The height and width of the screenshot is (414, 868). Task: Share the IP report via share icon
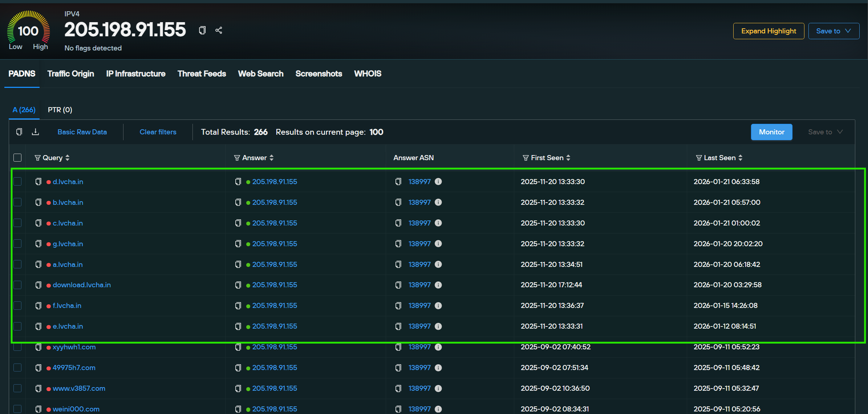[x=219, y=31]
